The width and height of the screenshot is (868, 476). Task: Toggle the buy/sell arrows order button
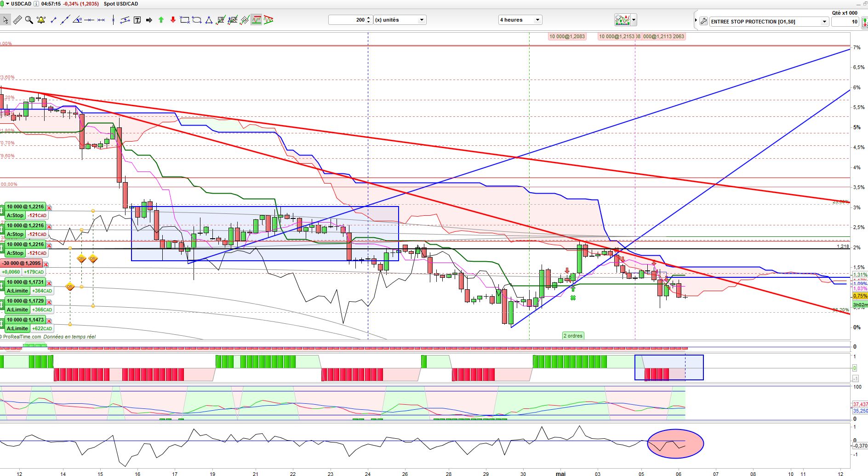[x=865, y=22]
